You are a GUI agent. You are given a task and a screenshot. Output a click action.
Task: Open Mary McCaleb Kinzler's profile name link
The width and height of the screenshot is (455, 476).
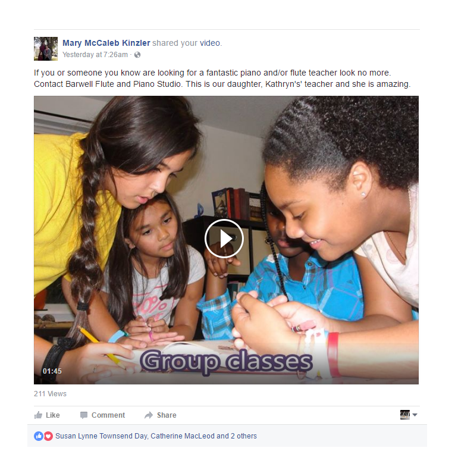106,43
